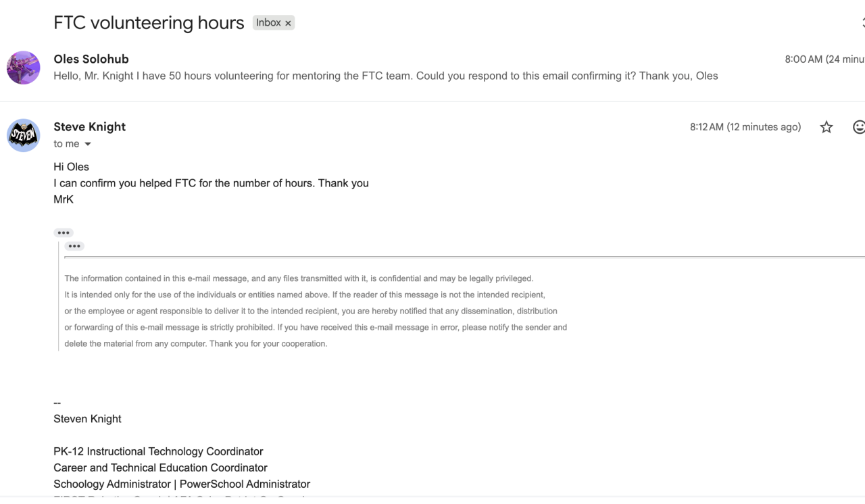The image size is (865, 504).
Task: Click the "PK-12 Instructional Technology Coordinator" line
Action: pyautogui.click(x=158, y=451)
